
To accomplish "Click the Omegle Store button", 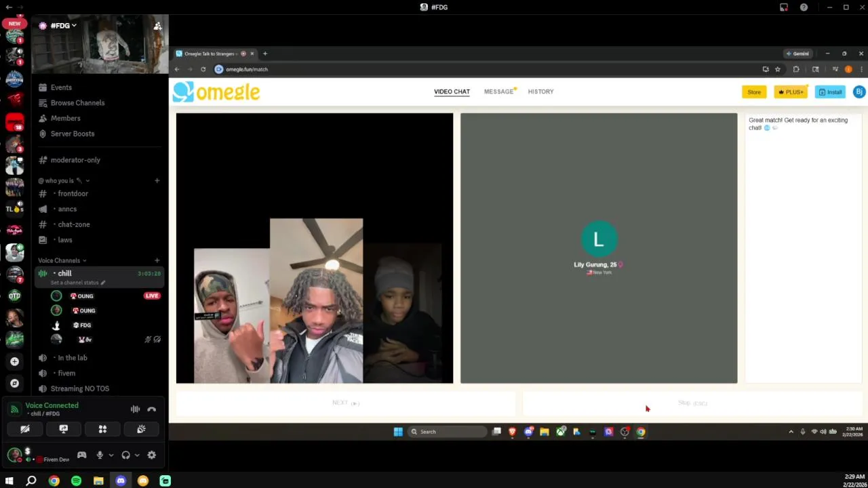I will tap(754, 92).
